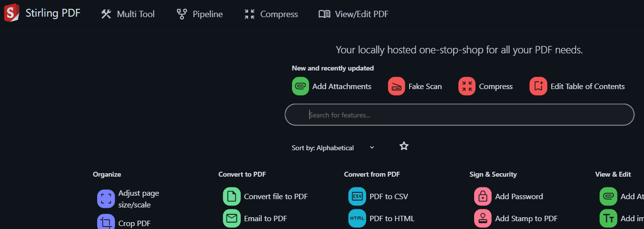The image size is (644, 229).
Task: Open Edit Table of Contents bookmark icon
Action: point(539,87)
